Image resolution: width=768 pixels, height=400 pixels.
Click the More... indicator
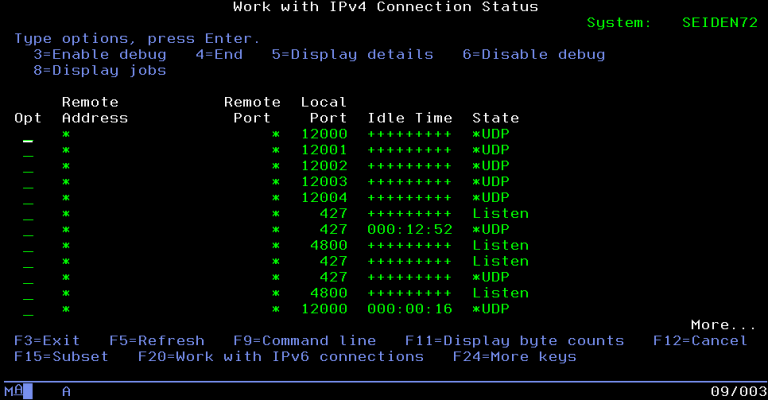tap(723, 325)
